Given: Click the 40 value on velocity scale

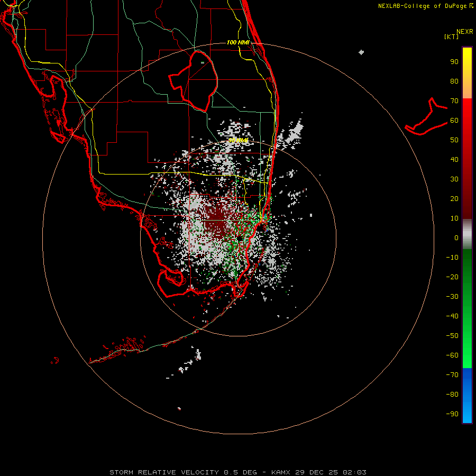Looking at the screenshot, I should (x=454, y=160).
